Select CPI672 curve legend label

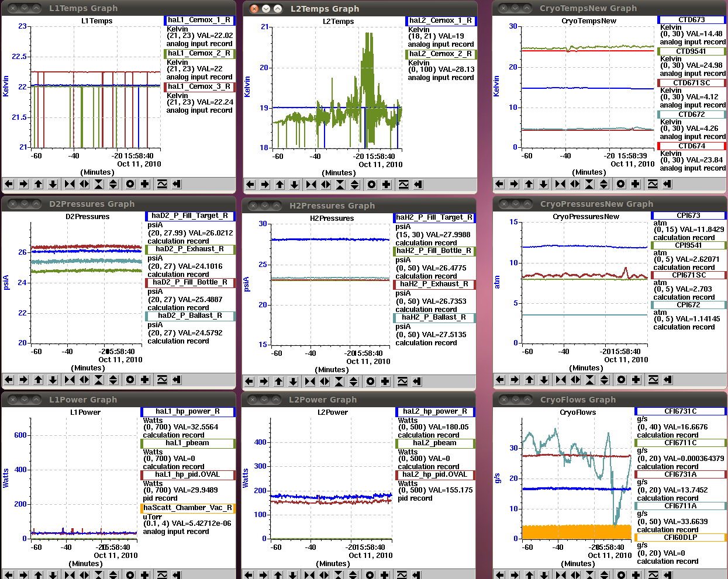(x=689, y=305)
